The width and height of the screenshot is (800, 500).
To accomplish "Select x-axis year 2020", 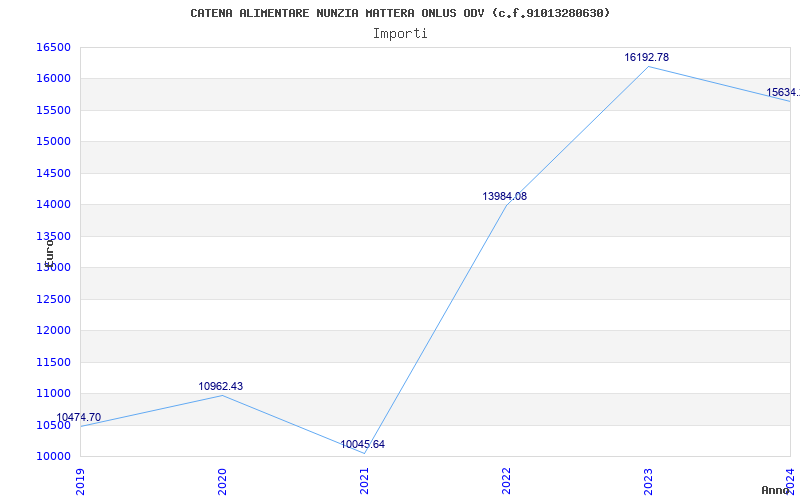I will pyautogui.click(x=222, y=482).
